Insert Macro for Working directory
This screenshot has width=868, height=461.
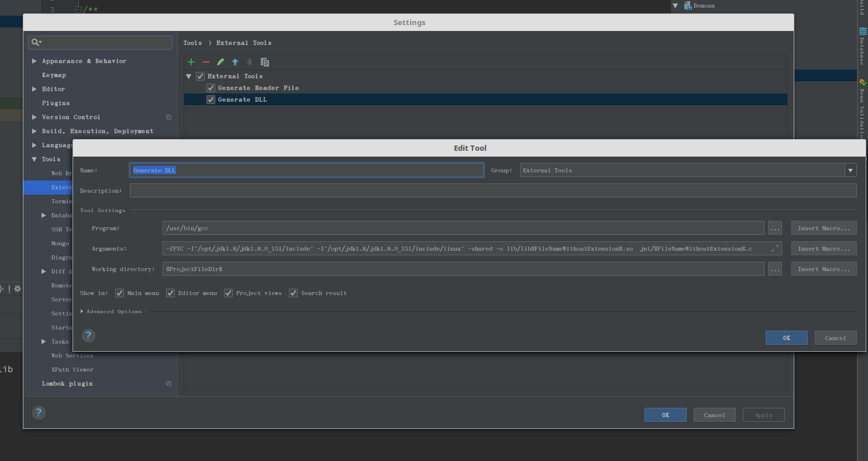tap(824, 269)
